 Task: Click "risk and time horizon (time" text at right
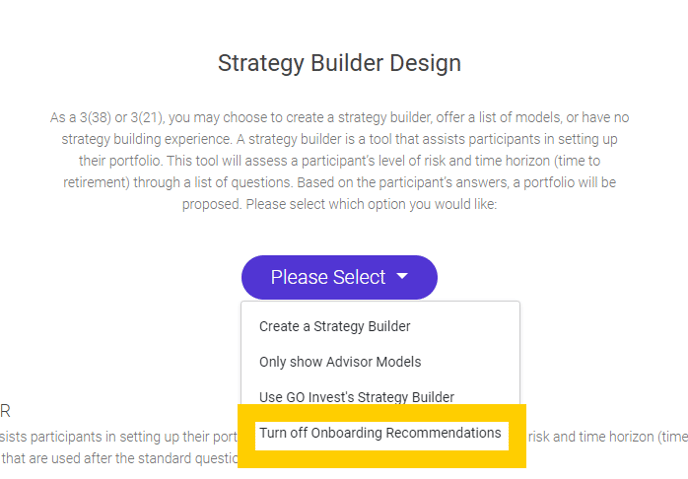(607, 435)
